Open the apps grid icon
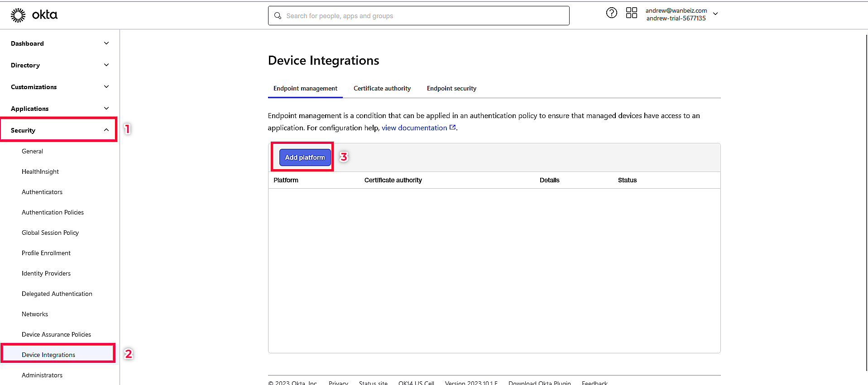 point(631,13)
